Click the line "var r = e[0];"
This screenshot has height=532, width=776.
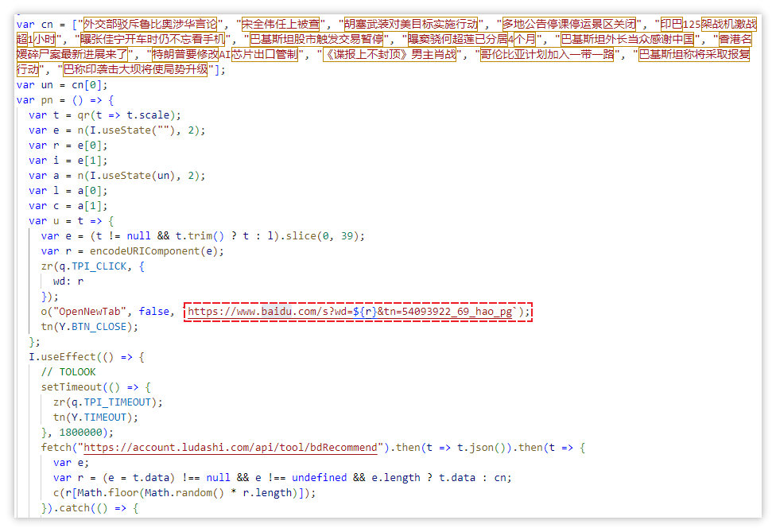coord(68,145)
